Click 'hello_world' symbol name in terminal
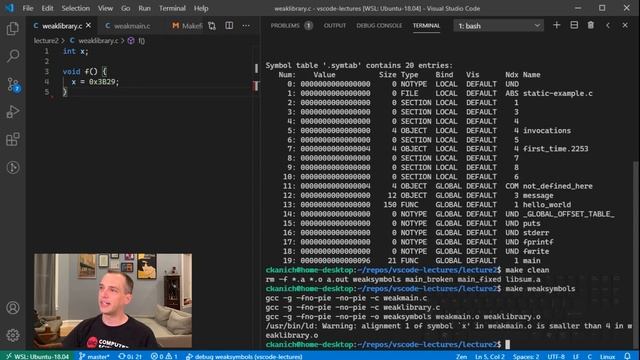640x360 pixels. [x=547, y=205]
